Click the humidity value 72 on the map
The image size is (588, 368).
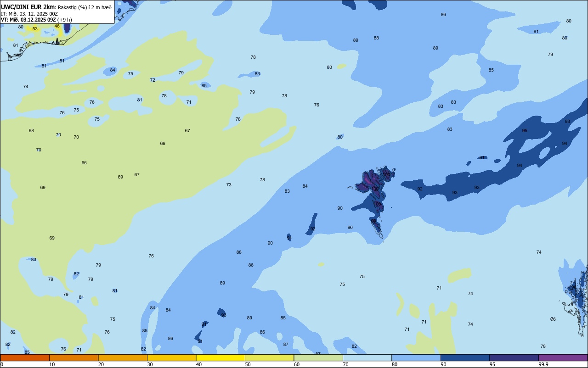click(153, 80)
